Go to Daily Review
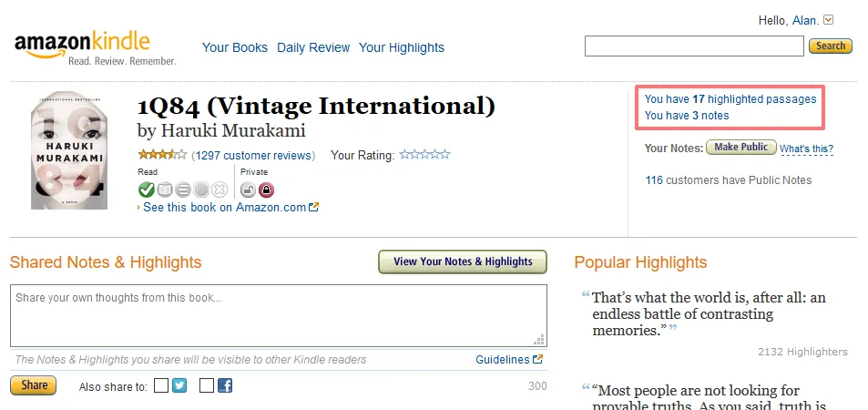 [x=312, y=47]
